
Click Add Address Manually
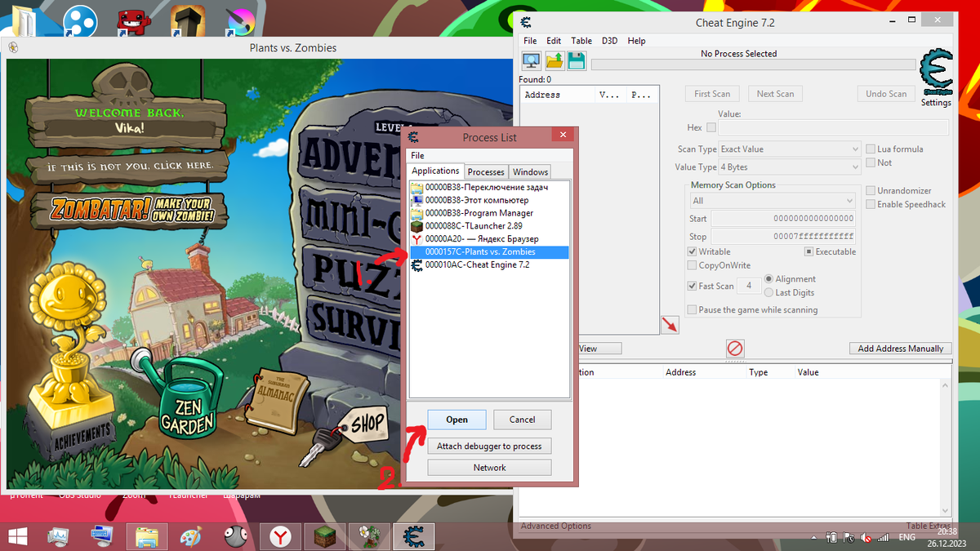pyautogui.click(x=901, y=349)
